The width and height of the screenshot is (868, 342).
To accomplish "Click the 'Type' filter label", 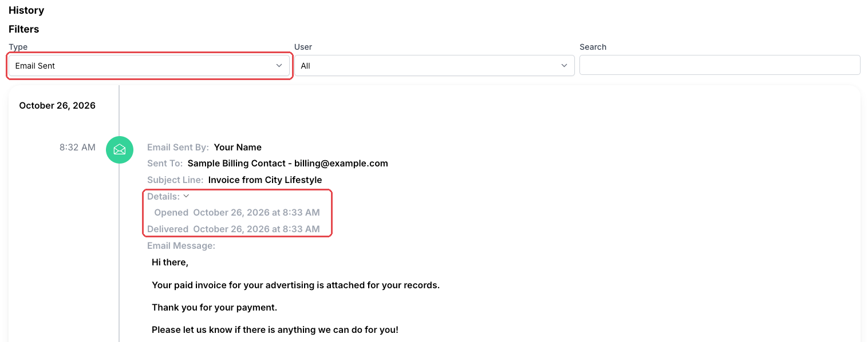I will [x=18, y=47].
